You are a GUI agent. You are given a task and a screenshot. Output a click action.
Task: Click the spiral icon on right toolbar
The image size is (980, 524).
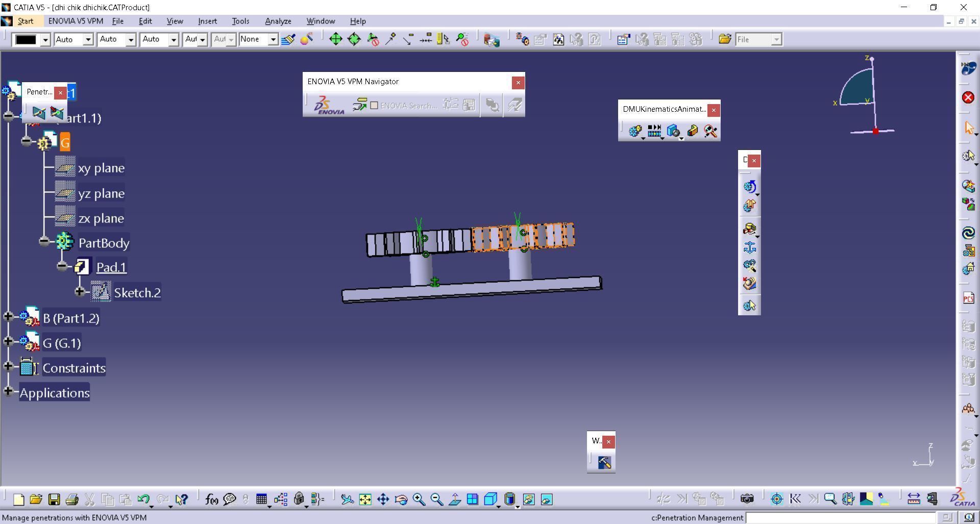(968, 233)
